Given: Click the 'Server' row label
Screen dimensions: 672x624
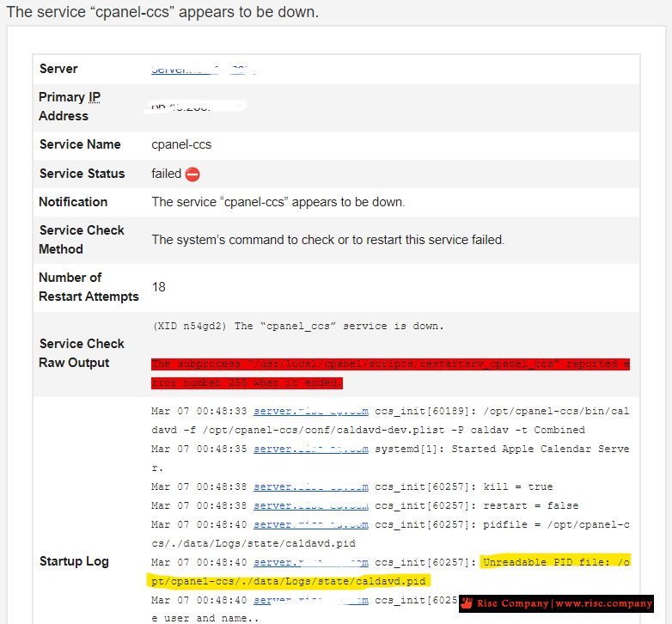Looking at the screenshot, I should [x=58, y=69].
